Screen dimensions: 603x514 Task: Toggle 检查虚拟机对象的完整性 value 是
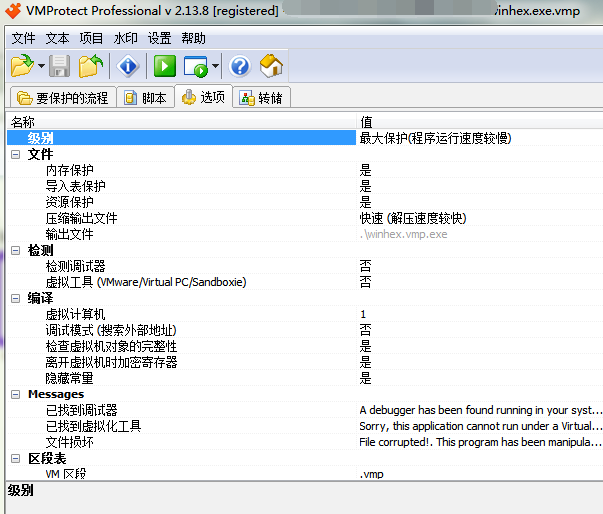[x=365, y=346]
